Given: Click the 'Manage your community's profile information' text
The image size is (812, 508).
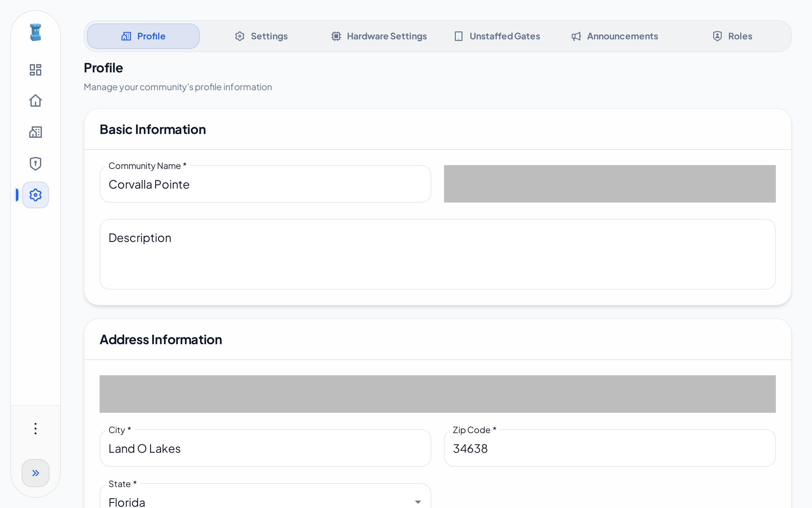Looking at the screenshot, I should point(178,87).
